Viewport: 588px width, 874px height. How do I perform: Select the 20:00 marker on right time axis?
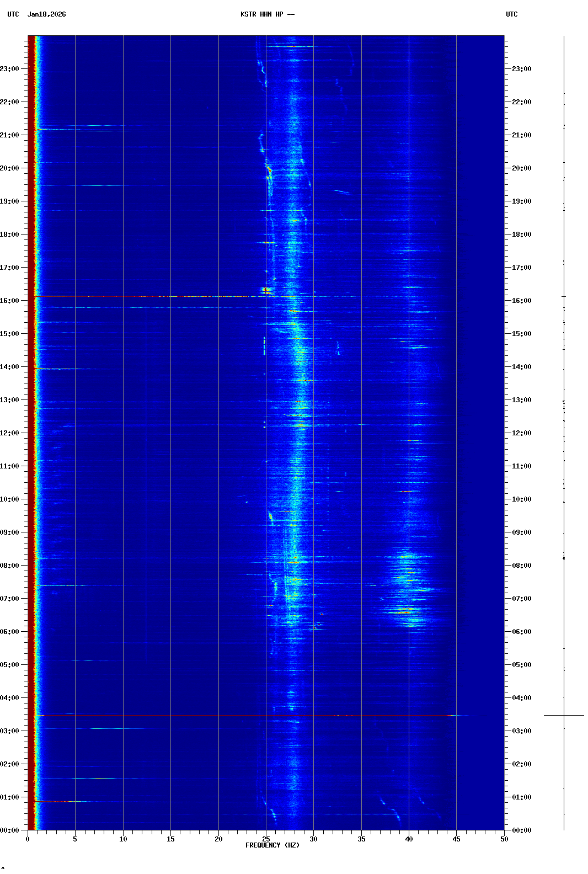(x=521, y=168)
